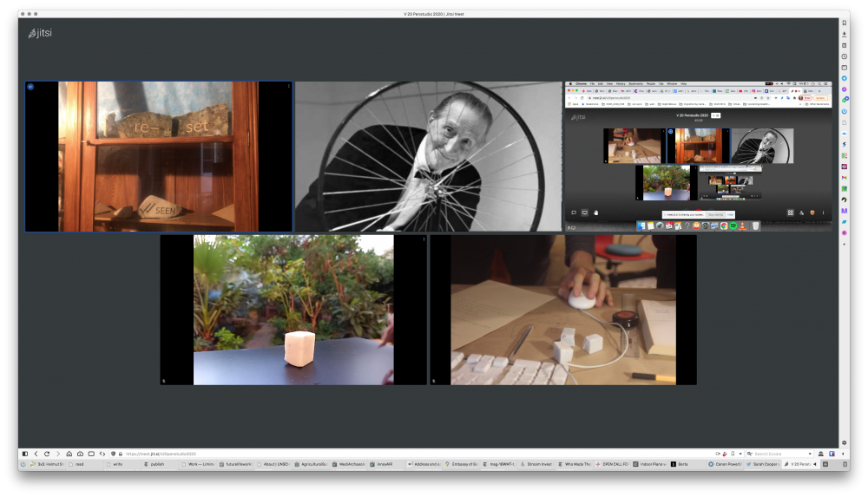
Task: Go to the browser home page
Action: [69, 454]
